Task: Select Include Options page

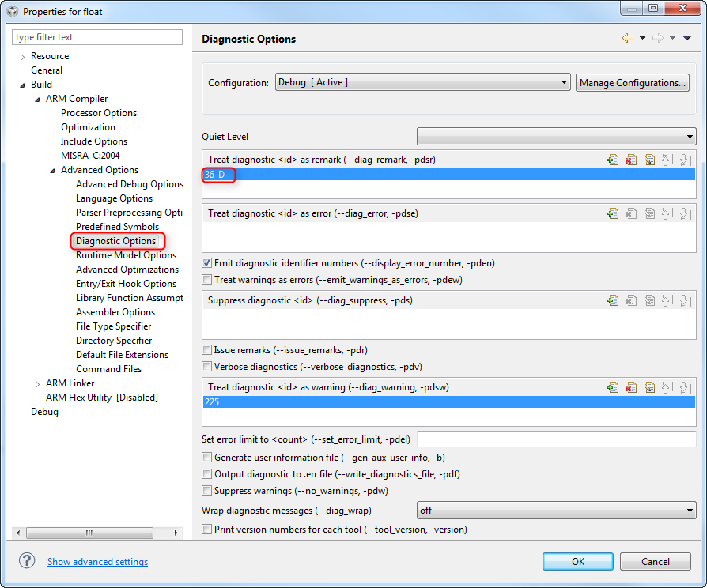Action: 94,141
